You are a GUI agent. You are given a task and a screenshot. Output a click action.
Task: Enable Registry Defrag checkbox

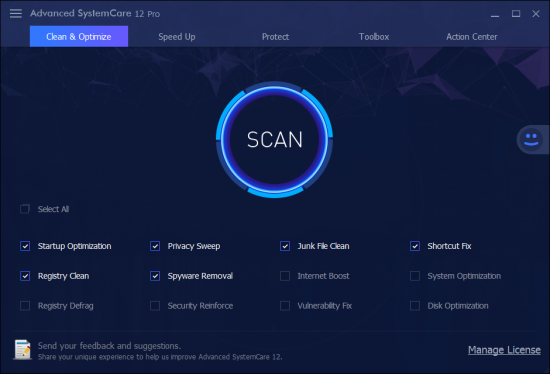tap(25, 306)
